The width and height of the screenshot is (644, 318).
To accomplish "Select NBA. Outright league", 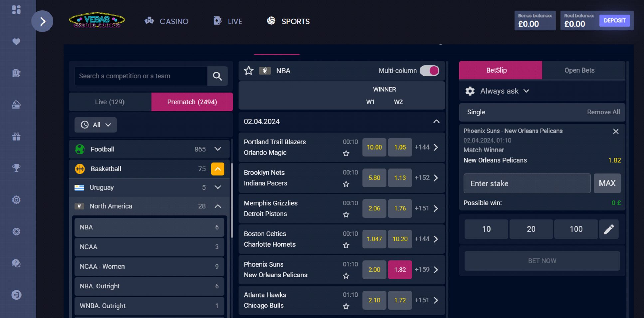I will point(149,286).
